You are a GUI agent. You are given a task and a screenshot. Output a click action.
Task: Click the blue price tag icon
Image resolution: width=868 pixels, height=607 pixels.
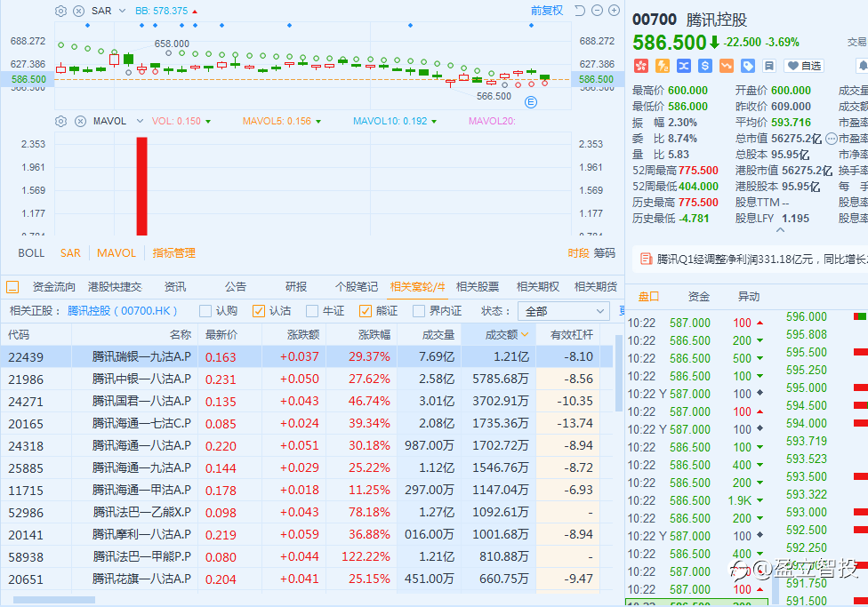(x=747, y=66)
